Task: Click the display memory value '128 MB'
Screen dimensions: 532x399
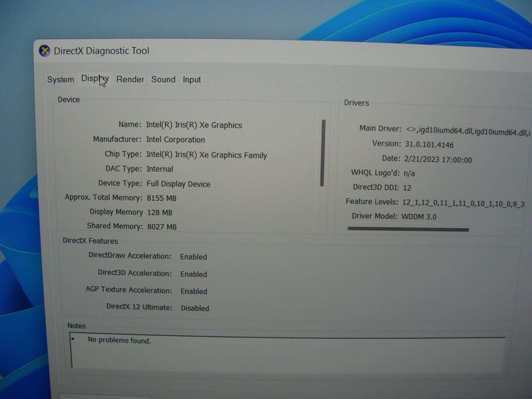Action: coord(160,212)
